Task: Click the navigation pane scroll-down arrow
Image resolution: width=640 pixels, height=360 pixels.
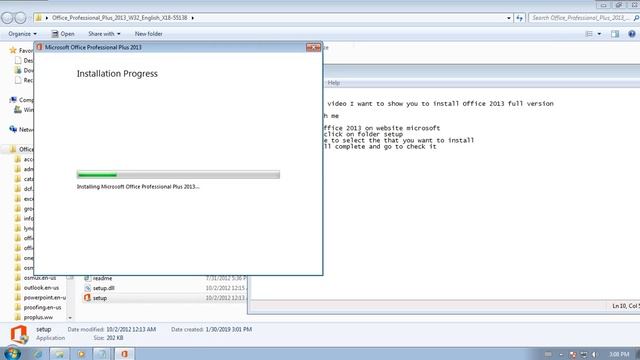Action: (x=70, y=318)
